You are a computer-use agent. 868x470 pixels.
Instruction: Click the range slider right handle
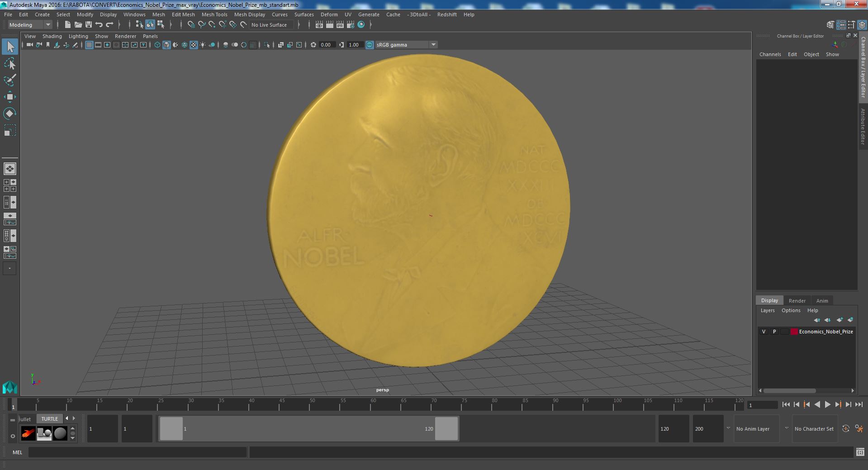click(x=446, y=428)
